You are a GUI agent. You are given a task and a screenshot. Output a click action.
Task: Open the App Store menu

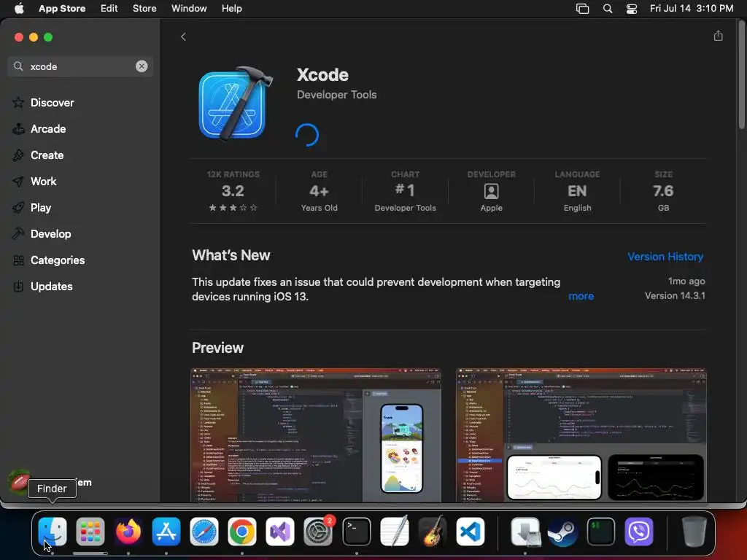62,9
